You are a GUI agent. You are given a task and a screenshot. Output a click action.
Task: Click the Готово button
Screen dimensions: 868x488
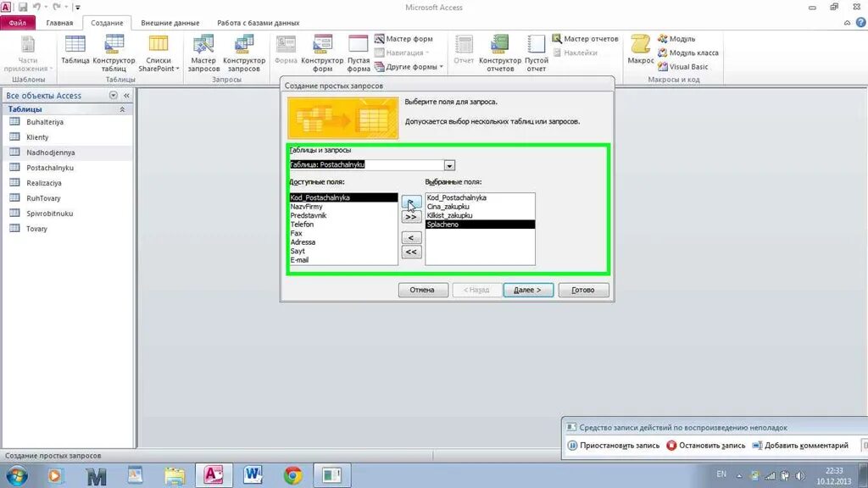click(x=583, y=290)
